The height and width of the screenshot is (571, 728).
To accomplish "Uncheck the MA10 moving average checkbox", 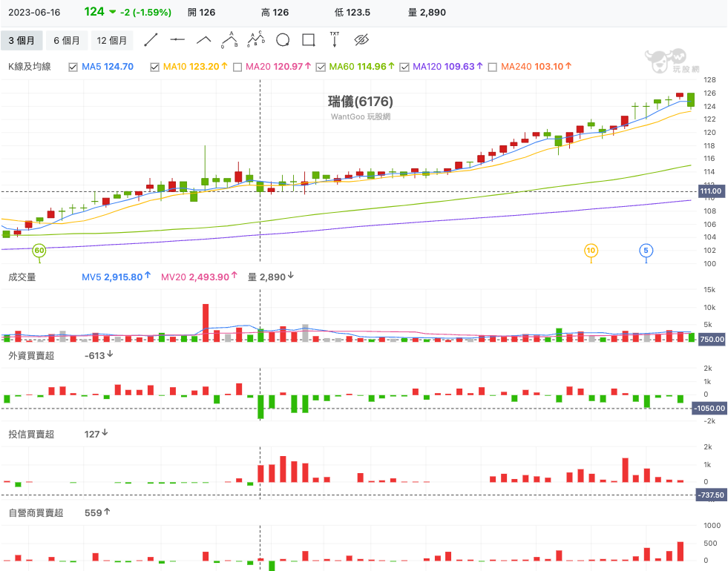I will point(154,67).
